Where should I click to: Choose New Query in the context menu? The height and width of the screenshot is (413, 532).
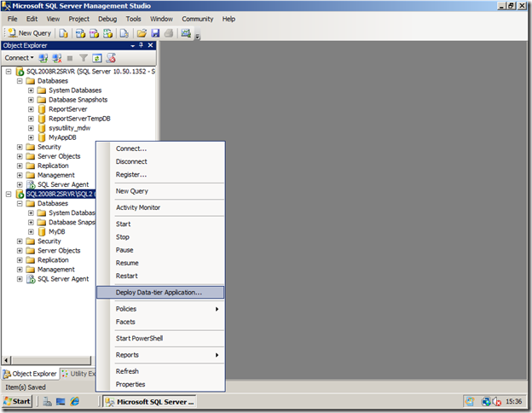tap(160, 191)
